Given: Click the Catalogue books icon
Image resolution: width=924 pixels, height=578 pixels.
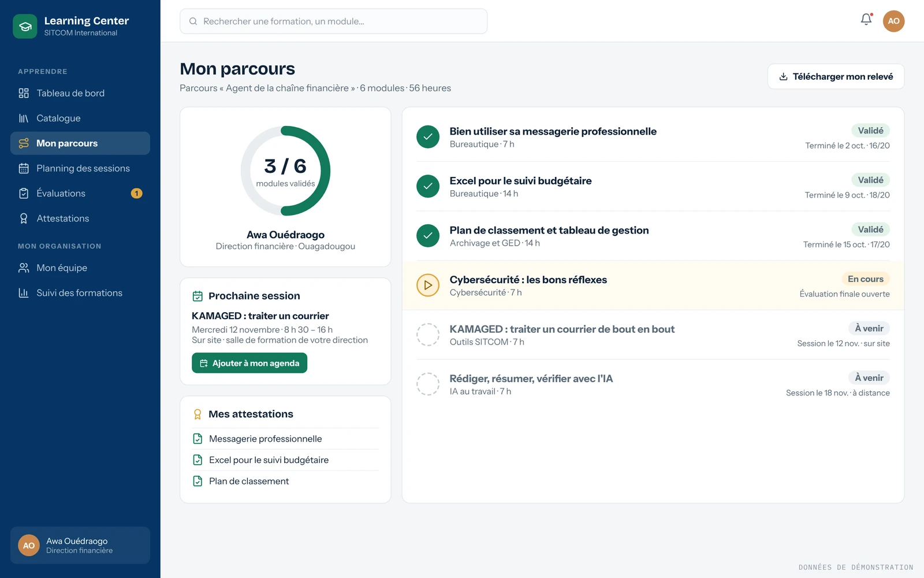Looking at the screenshot, I should 24,118.
